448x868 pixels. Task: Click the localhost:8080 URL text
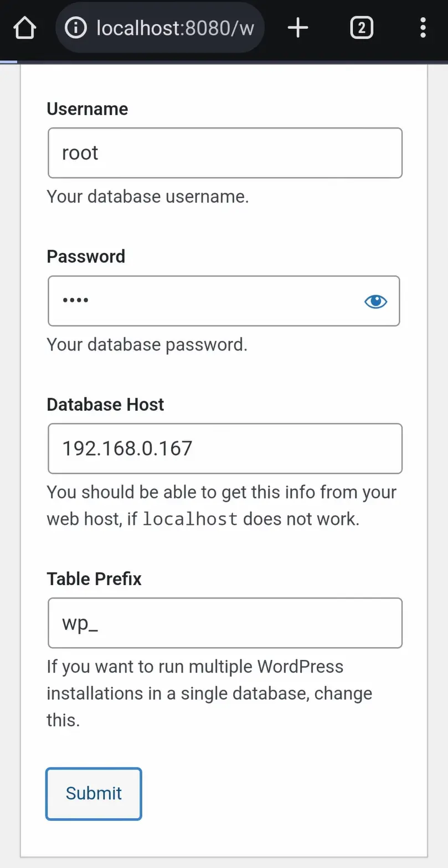click(x=174, y=27)
